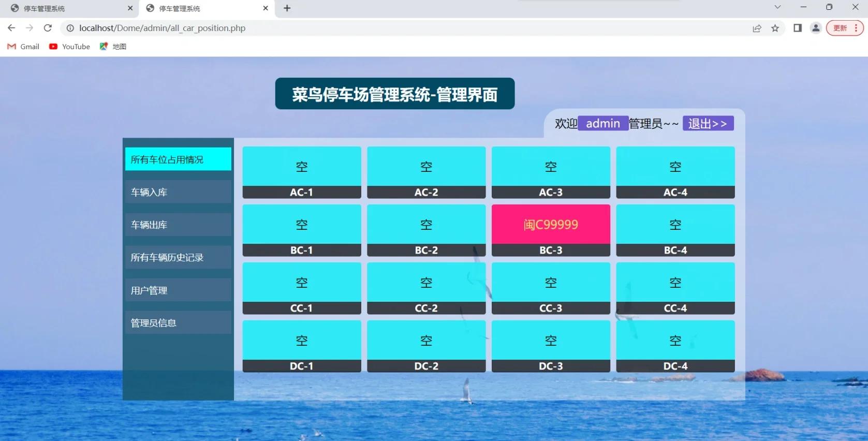Select the occupied BC-3 space 闽C99999
Viewport: 868px width, 441px height.
pos(551,230)
